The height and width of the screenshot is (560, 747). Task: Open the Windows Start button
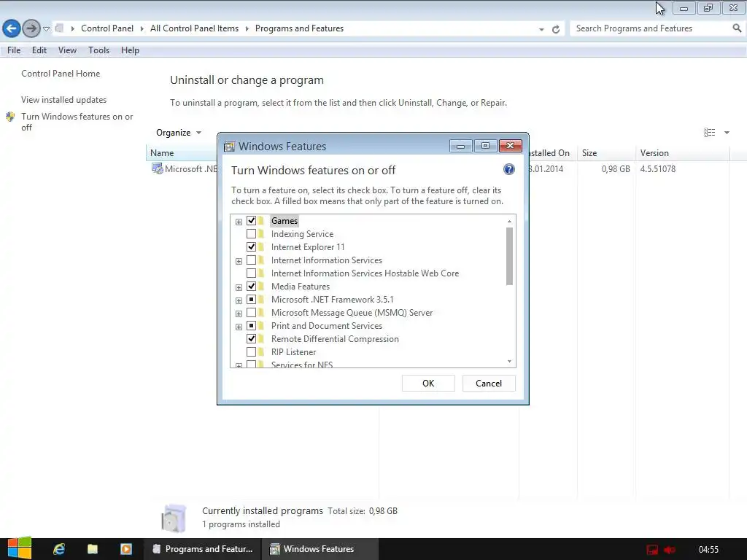click(x=19, y=548)
